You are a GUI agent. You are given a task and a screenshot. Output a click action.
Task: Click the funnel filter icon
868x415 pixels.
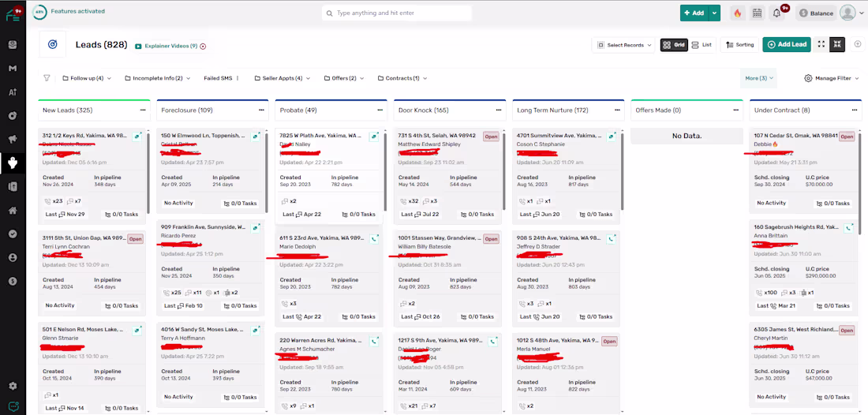[47, 78]
